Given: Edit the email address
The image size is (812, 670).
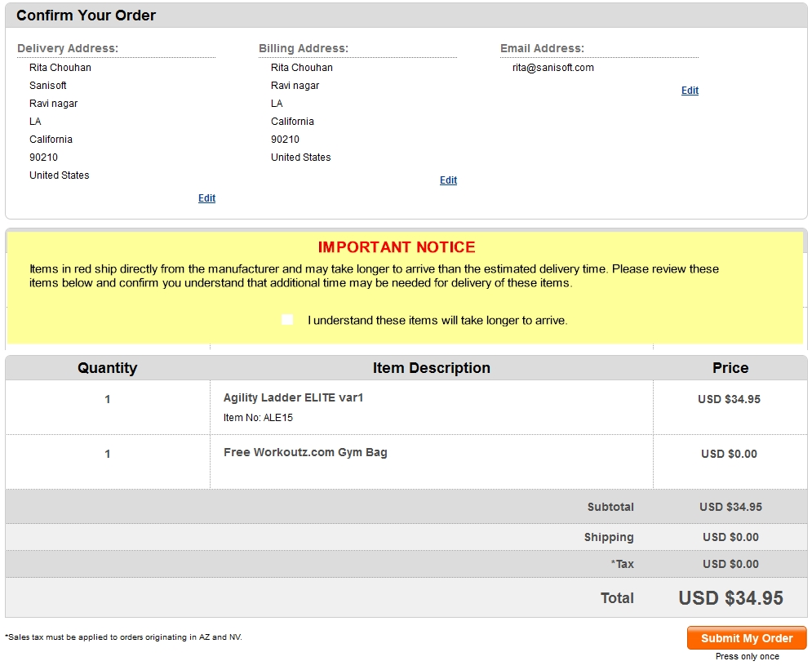Looking at the screenshot, I should click(x=690, y=91).
